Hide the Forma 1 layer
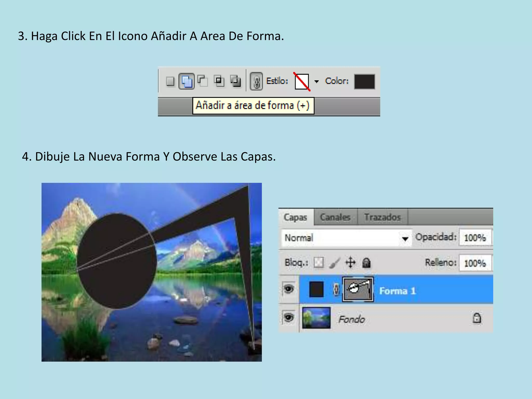Viewport: 532px width, 399px height. pos(289,289)
